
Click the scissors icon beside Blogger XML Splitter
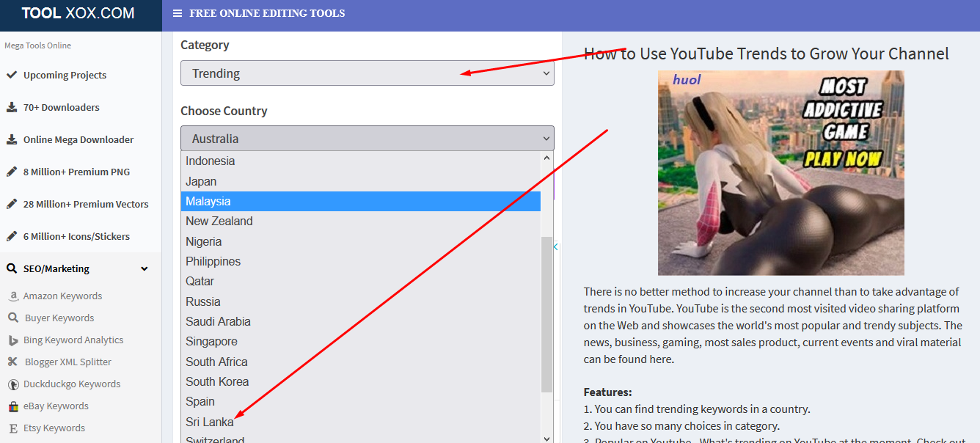coord(12,362)
